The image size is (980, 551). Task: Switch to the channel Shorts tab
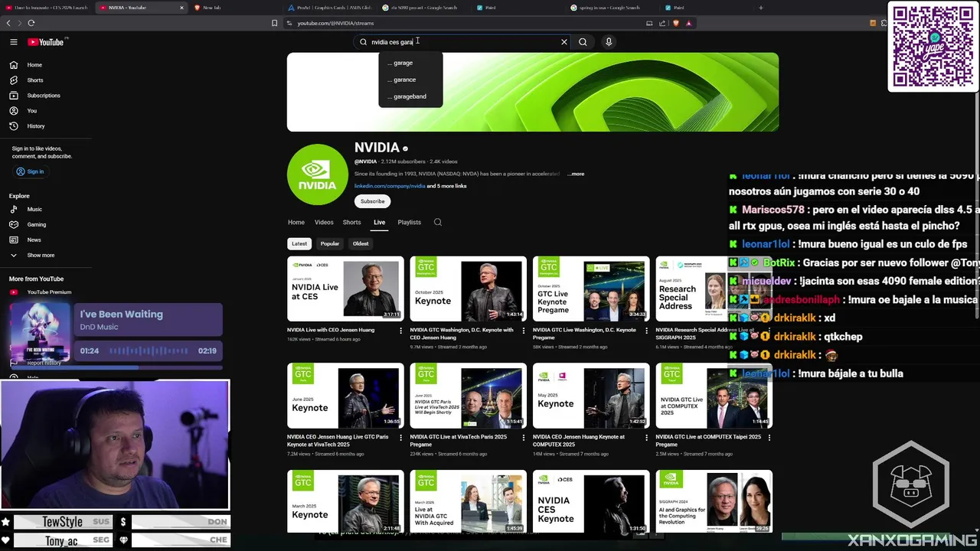coord(351,222)
